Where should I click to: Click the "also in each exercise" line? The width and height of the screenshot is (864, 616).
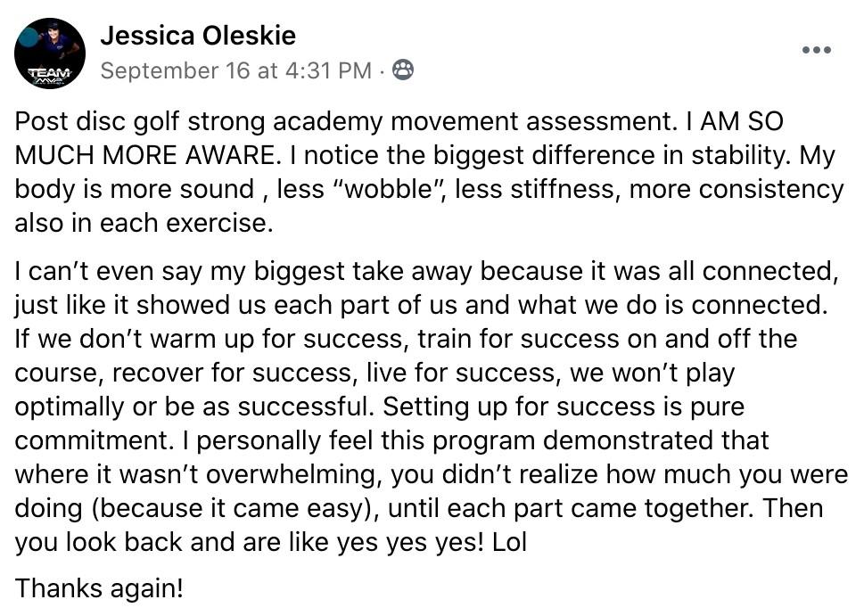(144, 223)
